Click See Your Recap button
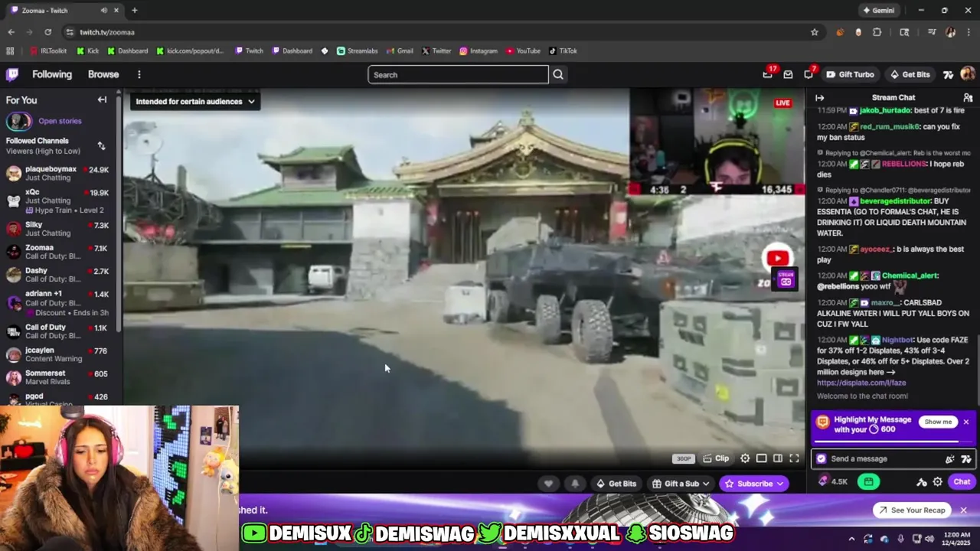Screen dimensions: 980x551 (x=912, y=510)
